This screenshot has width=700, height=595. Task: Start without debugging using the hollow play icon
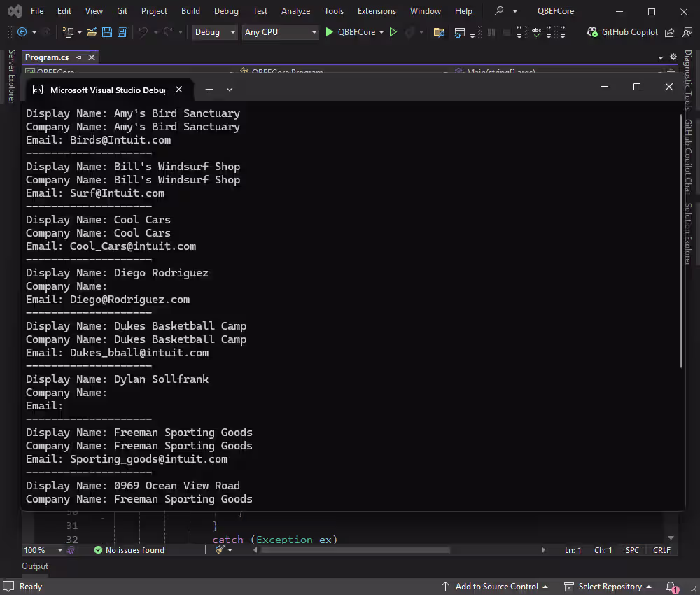pos(393,32)
